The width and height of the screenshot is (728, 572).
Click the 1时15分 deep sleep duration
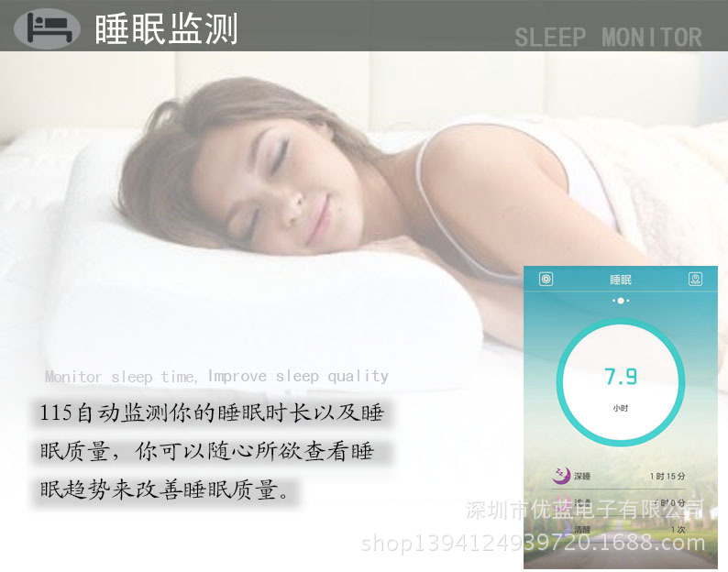[x=667, y=476]
